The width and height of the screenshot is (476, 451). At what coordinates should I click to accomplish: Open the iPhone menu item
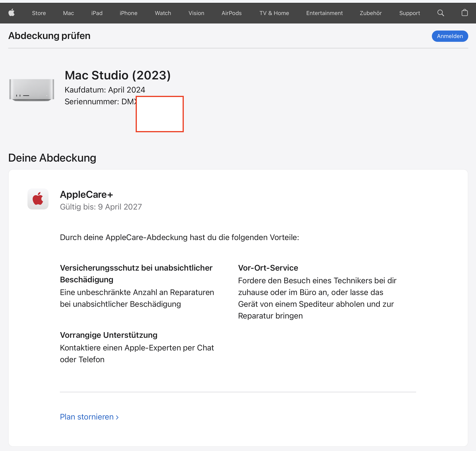pyautogui.click(x=128, y=13)
